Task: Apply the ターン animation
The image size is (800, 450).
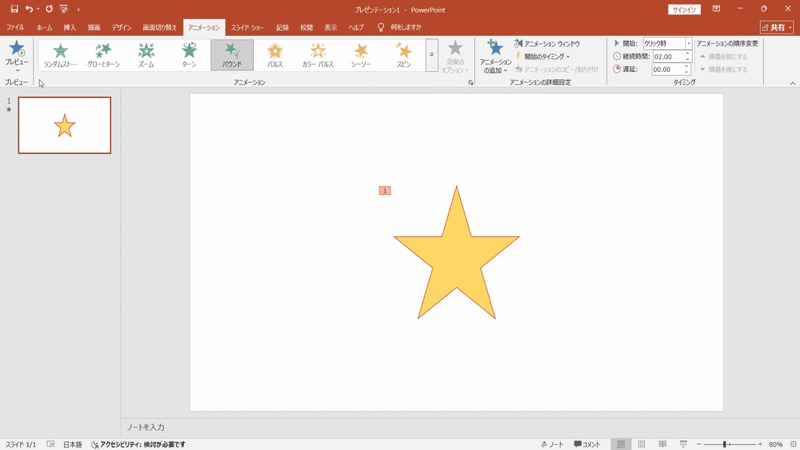Action: tap(189, 55)
